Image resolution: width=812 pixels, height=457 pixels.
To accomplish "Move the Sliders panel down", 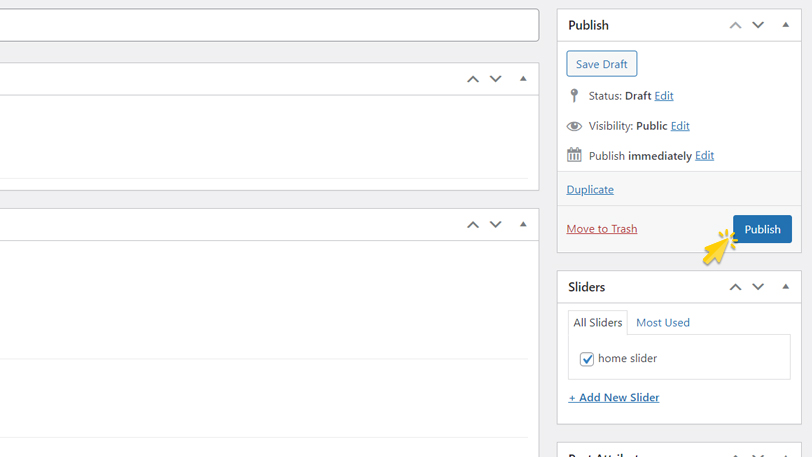I will tap(758, 287).
